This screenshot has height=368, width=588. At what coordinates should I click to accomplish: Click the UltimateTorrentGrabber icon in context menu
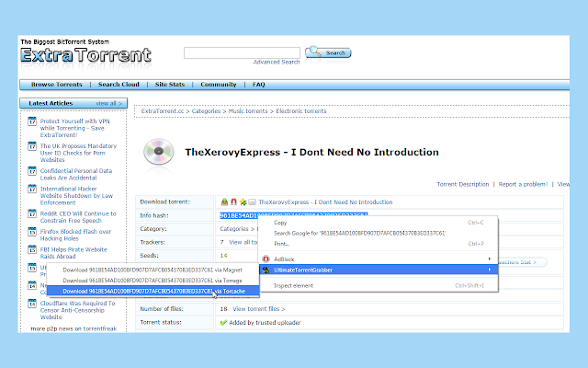[266, 270]
